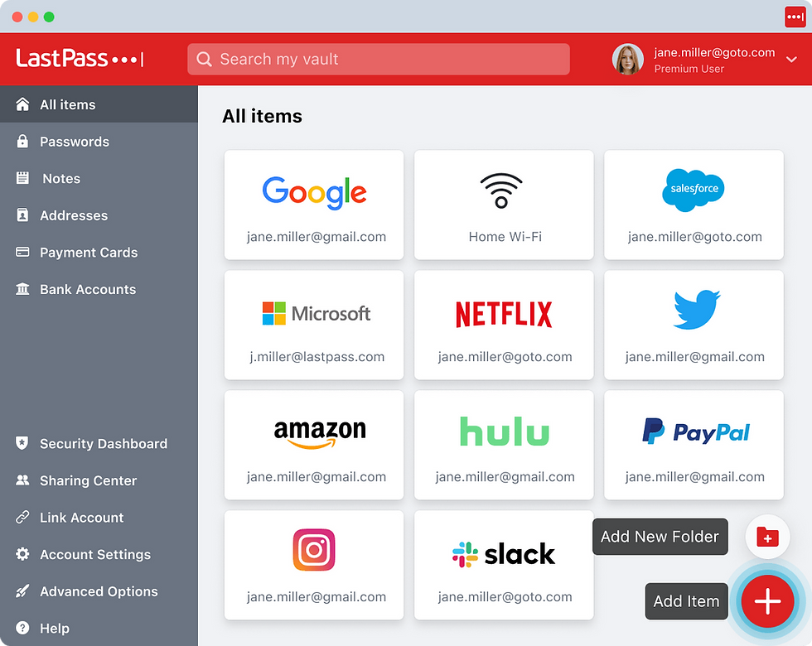Click the home icon beside All items
The image size is (812, 646).
coord(22,104)
